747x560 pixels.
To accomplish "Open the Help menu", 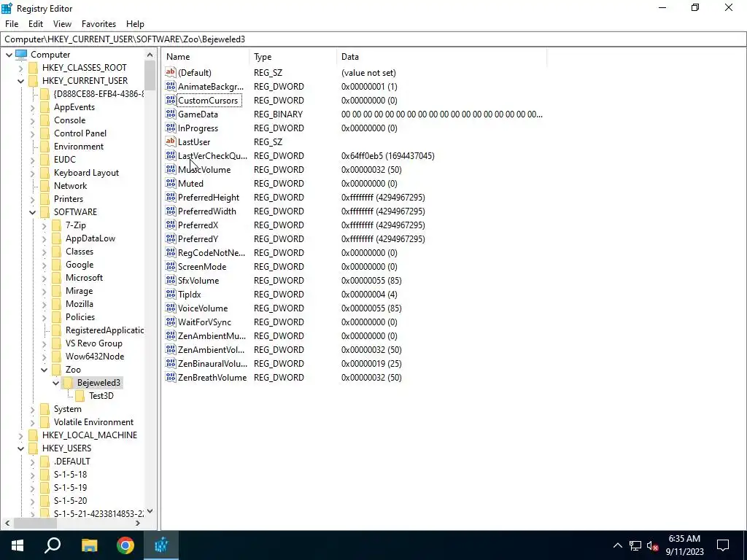I will pos(135,24).
